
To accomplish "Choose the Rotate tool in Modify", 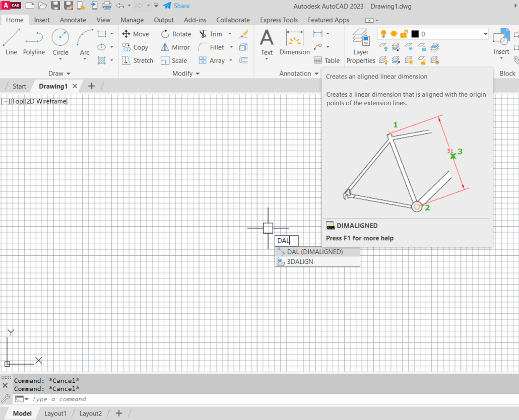I will 176,34.
